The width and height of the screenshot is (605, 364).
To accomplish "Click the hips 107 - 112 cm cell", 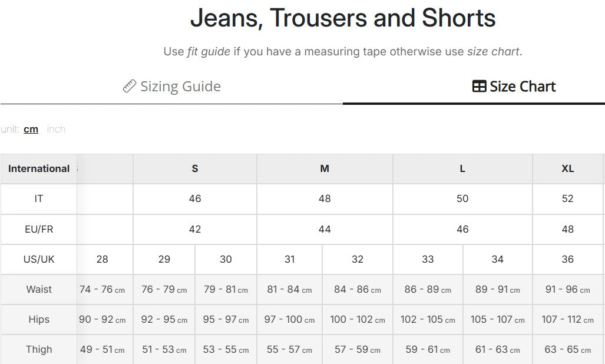I will [x=567, y=319].
